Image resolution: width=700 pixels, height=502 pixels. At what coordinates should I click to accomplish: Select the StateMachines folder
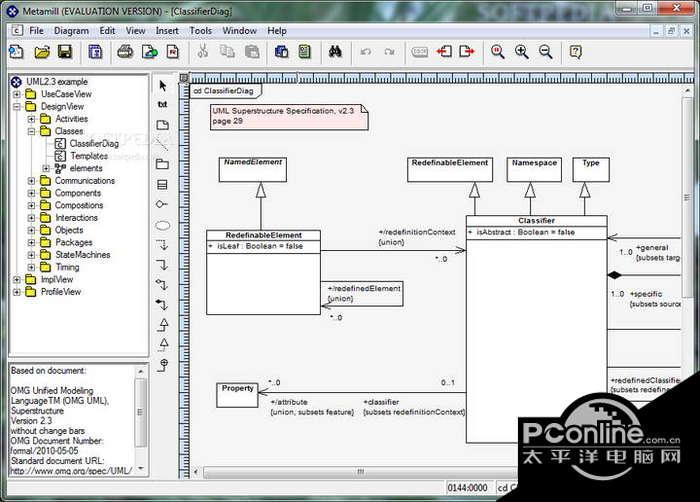point(83,255)
